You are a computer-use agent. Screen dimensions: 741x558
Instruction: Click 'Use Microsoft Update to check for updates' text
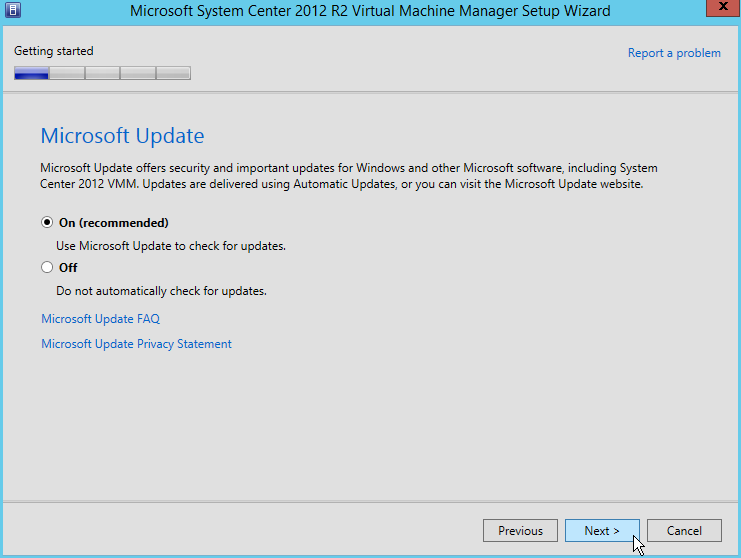coord(171,246)
